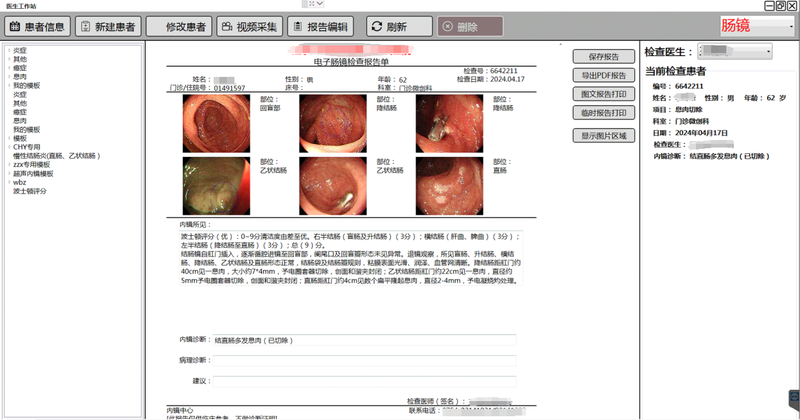Select the wbz tree item label
This screenshot has height=420, width=800.
pyautogui.click(x=19, y=182)
